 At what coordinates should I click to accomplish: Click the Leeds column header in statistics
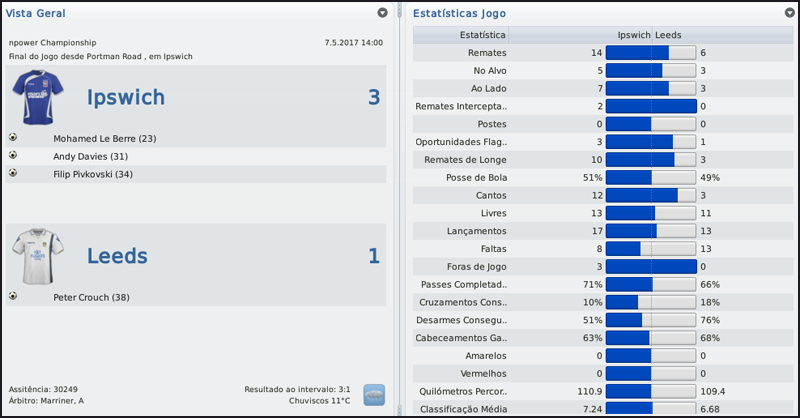click(669, 34)
